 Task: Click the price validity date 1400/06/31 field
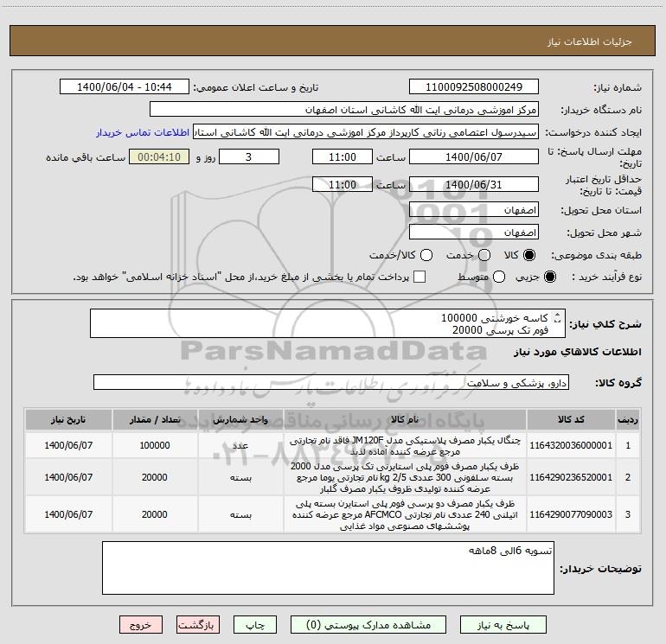coord(474,184)
